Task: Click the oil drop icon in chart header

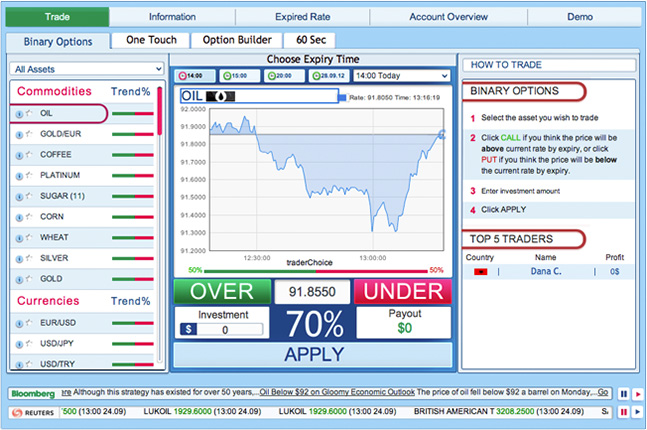Action: coord(221,97)
